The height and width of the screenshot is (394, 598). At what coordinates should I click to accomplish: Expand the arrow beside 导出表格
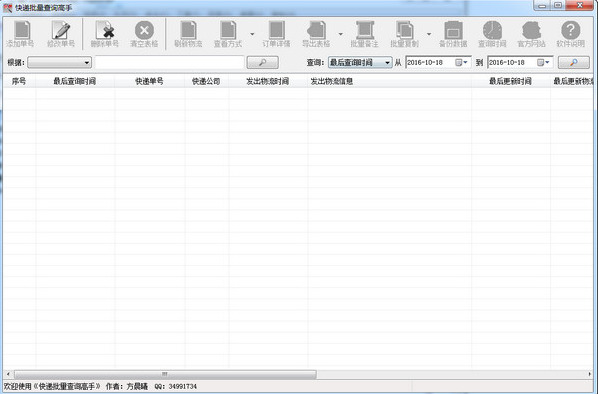point(341,34)
